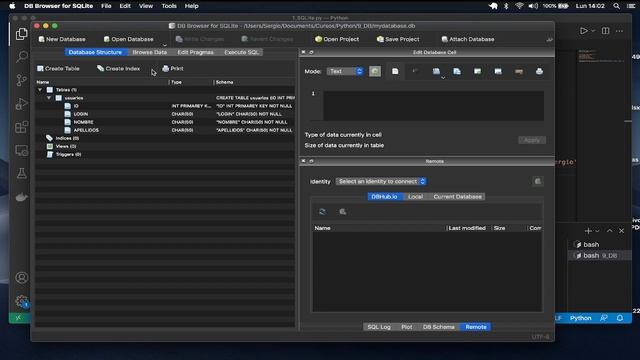Open the View menu in menu bar
Screen dimensions: 640x360
pyautogui.click(x=146, y=6)
